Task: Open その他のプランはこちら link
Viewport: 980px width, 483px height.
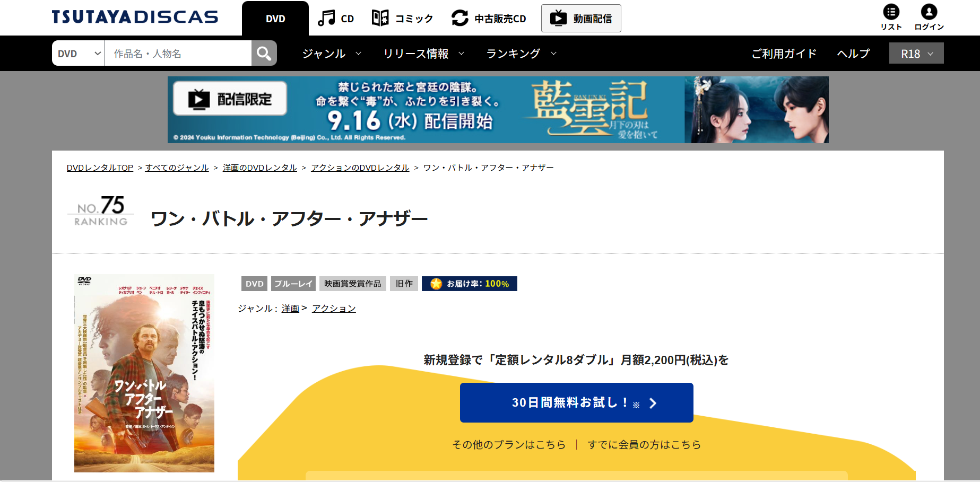Action: click(x=509, y=444)
